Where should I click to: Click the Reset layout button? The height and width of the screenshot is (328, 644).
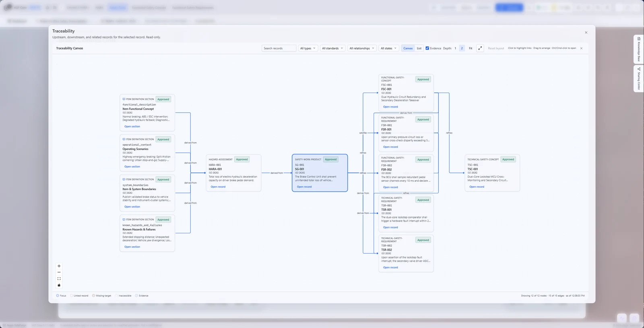tap(496, 48)
